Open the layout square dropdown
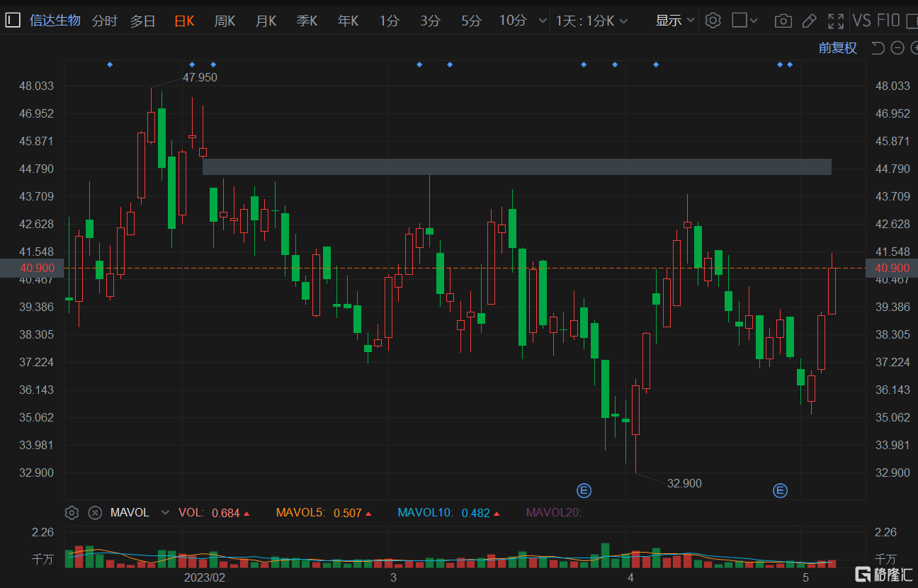918x588 pixels. [744, 21]
